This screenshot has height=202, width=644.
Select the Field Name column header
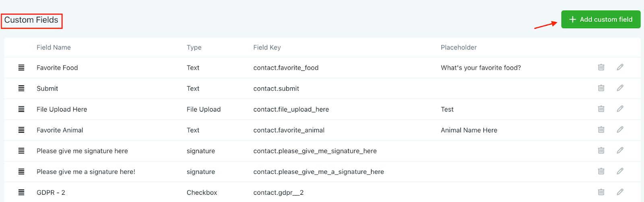54,47
